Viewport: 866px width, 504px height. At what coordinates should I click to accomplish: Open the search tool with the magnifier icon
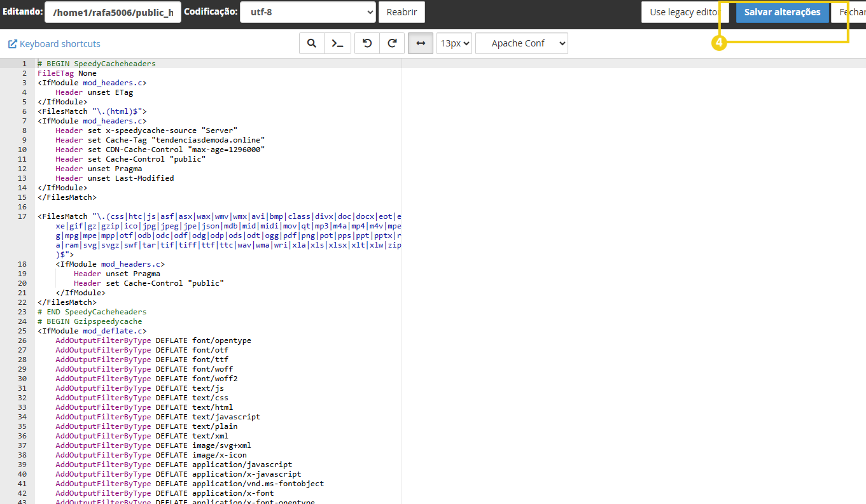pyautogui.click(x=312, y=43)
